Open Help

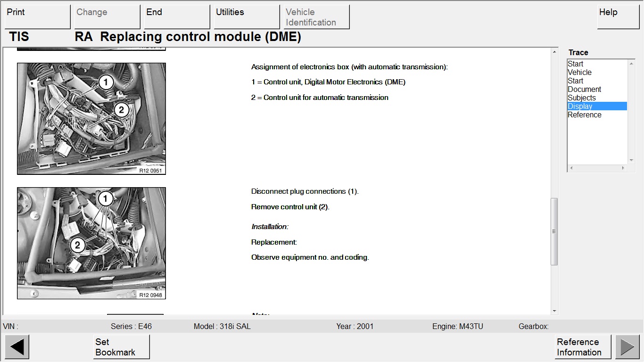[x=619, y=17]
